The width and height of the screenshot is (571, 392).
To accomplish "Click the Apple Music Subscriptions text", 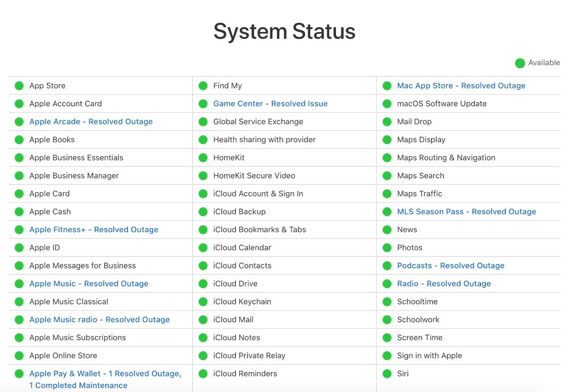I will [x=78, y=338].
